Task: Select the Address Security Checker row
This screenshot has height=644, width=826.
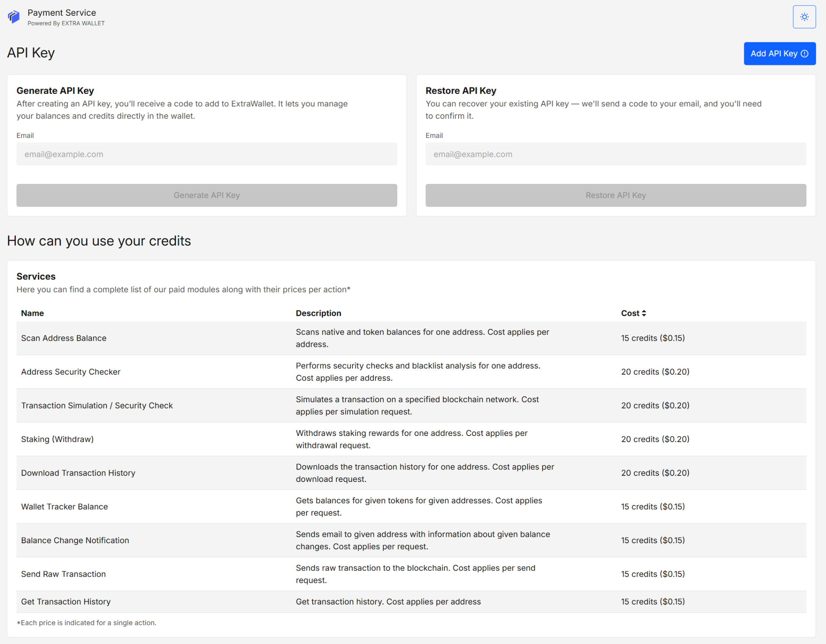Action: [x=282, y=371]
